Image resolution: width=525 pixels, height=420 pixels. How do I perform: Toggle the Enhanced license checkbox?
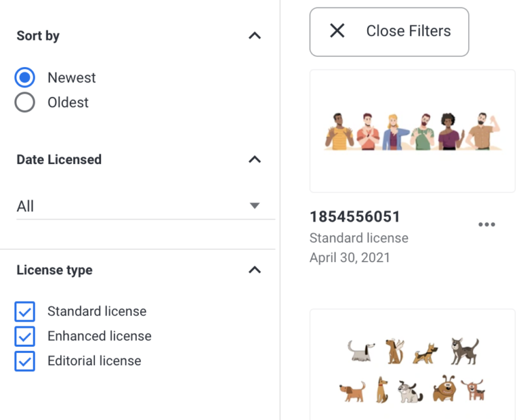(25, 337)
